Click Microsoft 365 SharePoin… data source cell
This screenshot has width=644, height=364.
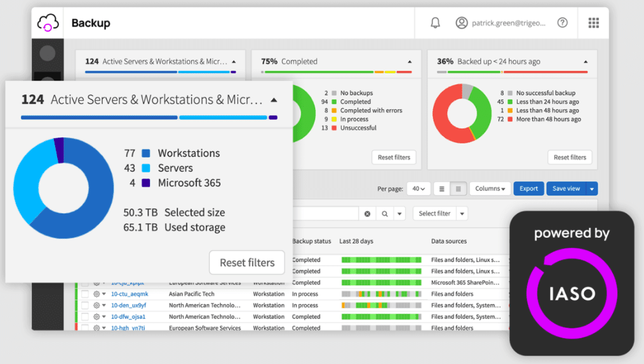(x=466, y=283)
